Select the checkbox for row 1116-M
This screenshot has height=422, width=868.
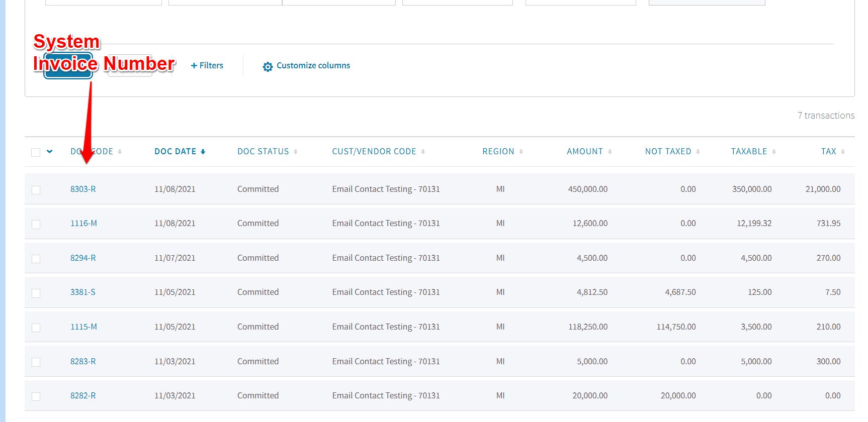36,224
